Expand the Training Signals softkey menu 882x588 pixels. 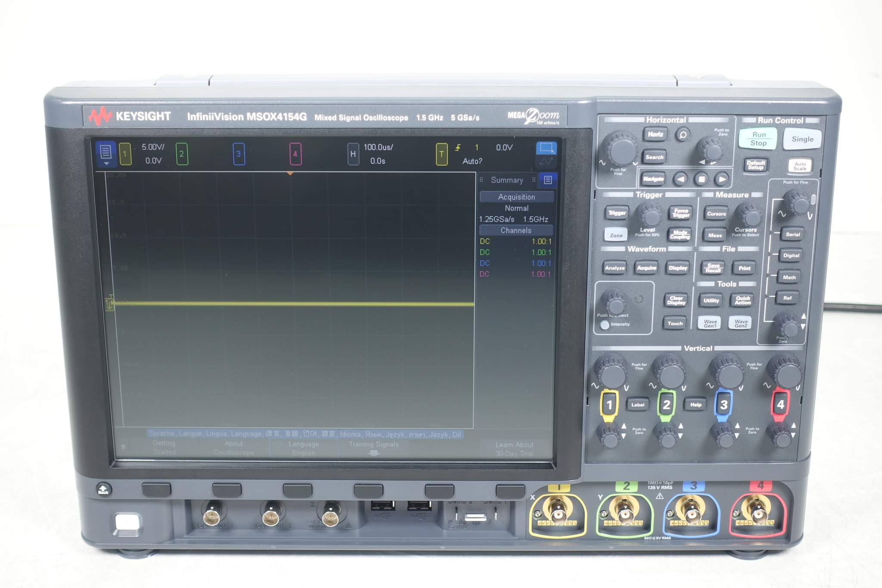(374, 448)
